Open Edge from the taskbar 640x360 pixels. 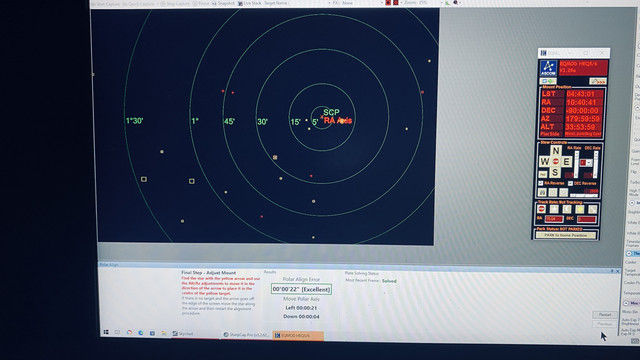[x=141, y=333]
